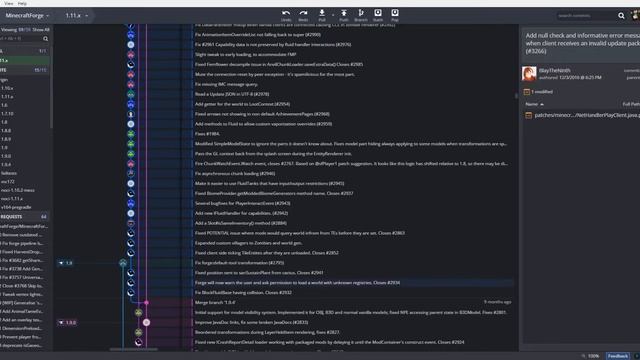Image resolution: width=640 pixels, height=360 pixels.
Task: Expand the LOCAL section header
Action: click(24, 51)
